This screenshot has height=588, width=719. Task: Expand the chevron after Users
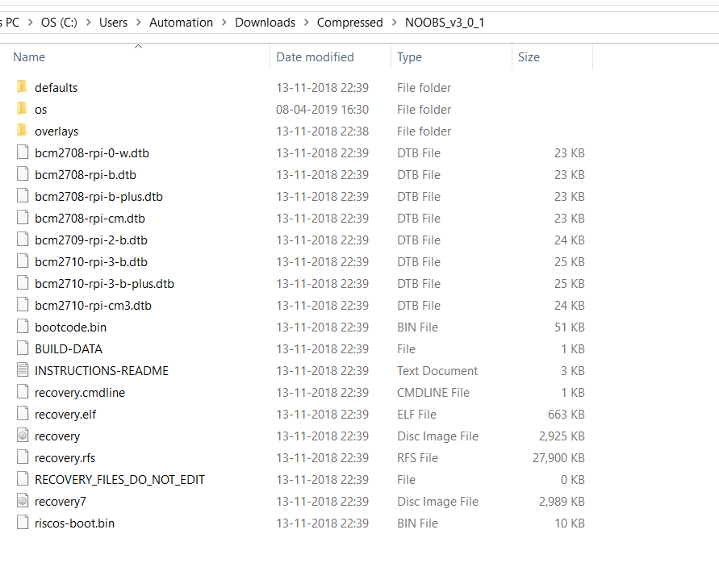click(139, 22)
